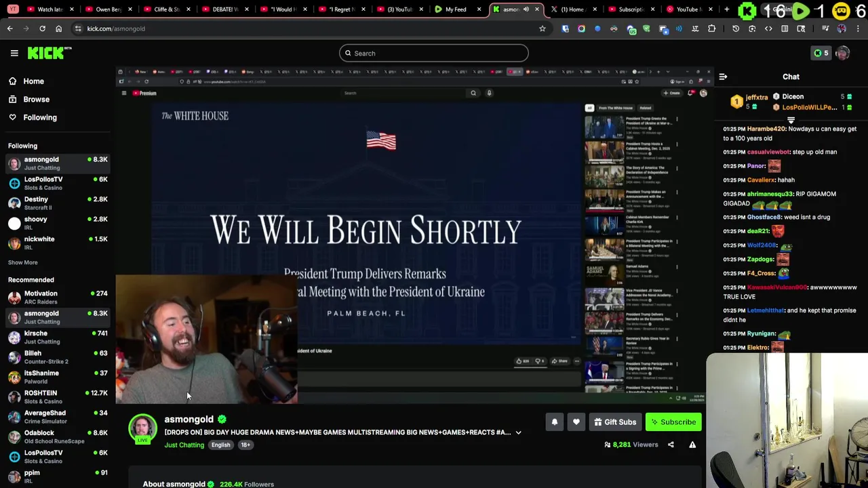The width and height of the screenshot is (868, 488).
Task: Focus the Kick search field
Action: click(x=434, y=53)
